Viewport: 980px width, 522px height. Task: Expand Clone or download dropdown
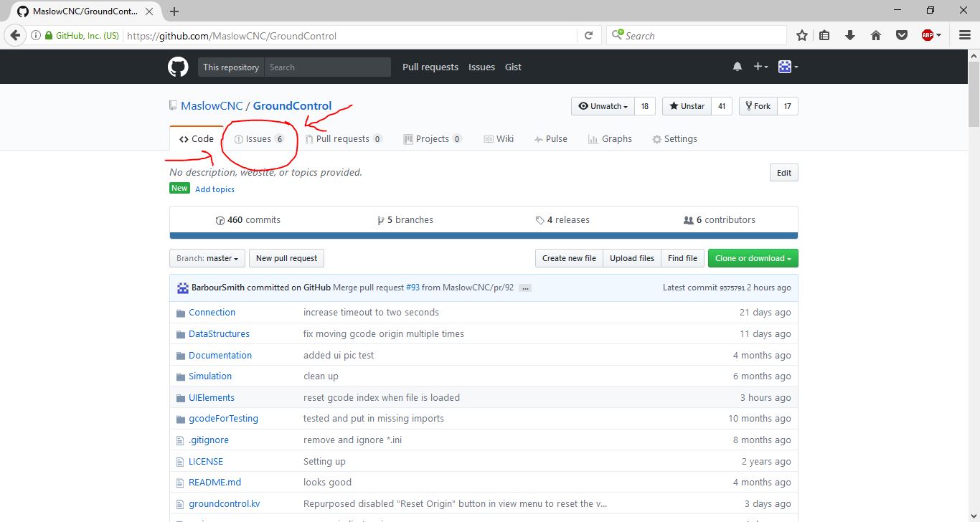tap(753, 258)
